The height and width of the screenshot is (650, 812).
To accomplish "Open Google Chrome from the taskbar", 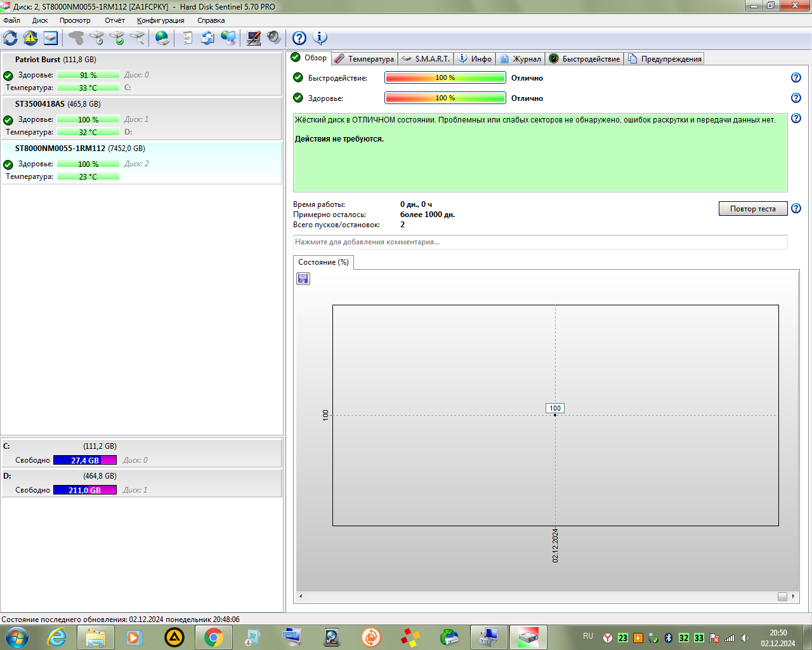I will 214,637.
